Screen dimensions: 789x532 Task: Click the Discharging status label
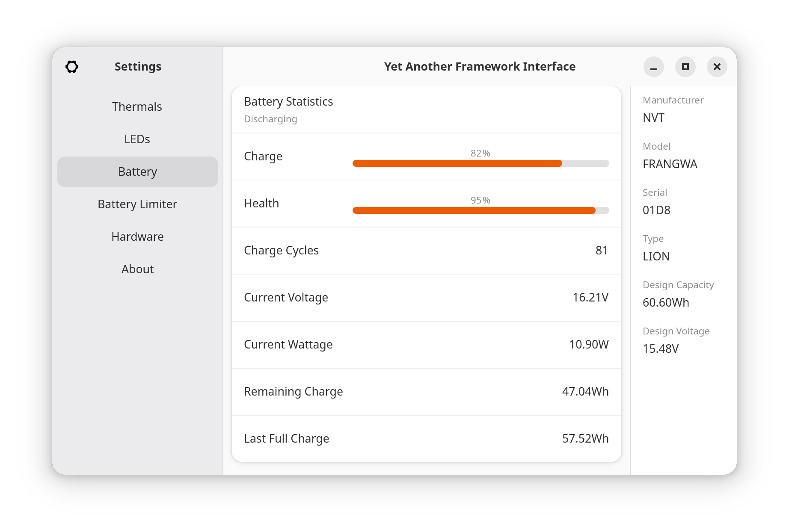point(270,119)
